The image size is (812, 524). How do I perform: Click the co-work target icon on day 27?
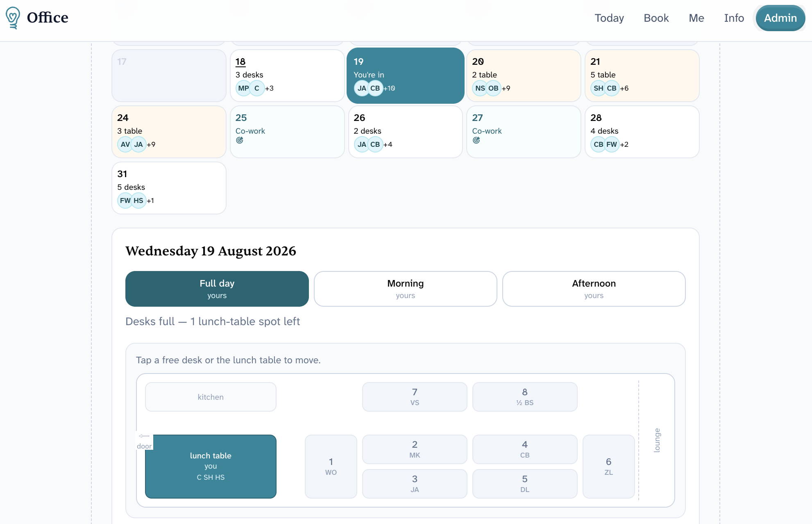click(x=476, y=140)
